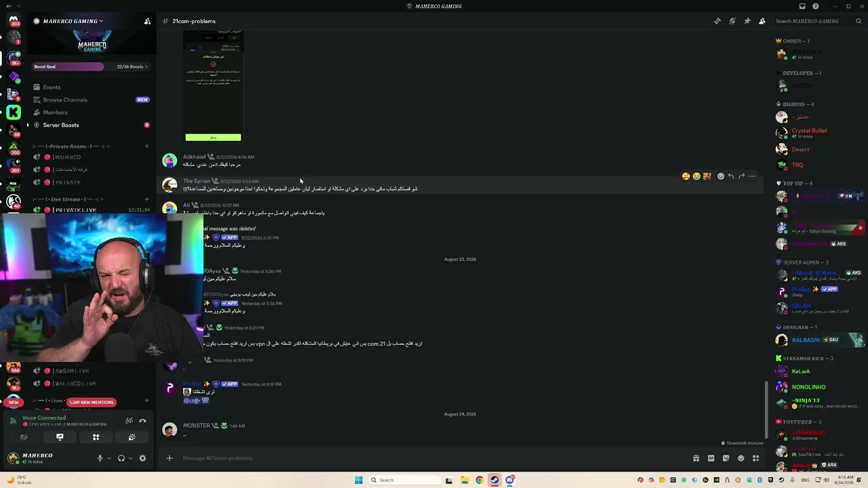Open Pinned Messages pin icon
Screen dimensions: 868x488
pyautogui.click(x=747, y=21)
